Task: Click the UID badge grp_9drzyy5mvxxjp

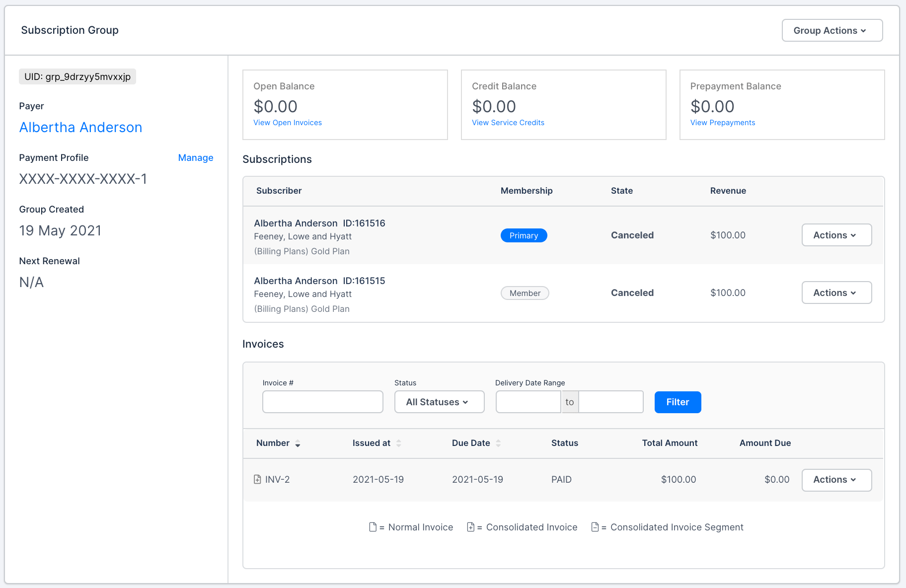Action: 77,76
